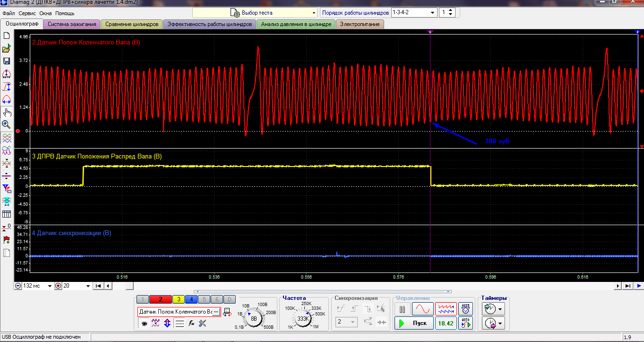This screenshot has height=342, width=644.
Task: Select the horizontal scale tool
Action: pyautogui.click(x=7, y=99)
